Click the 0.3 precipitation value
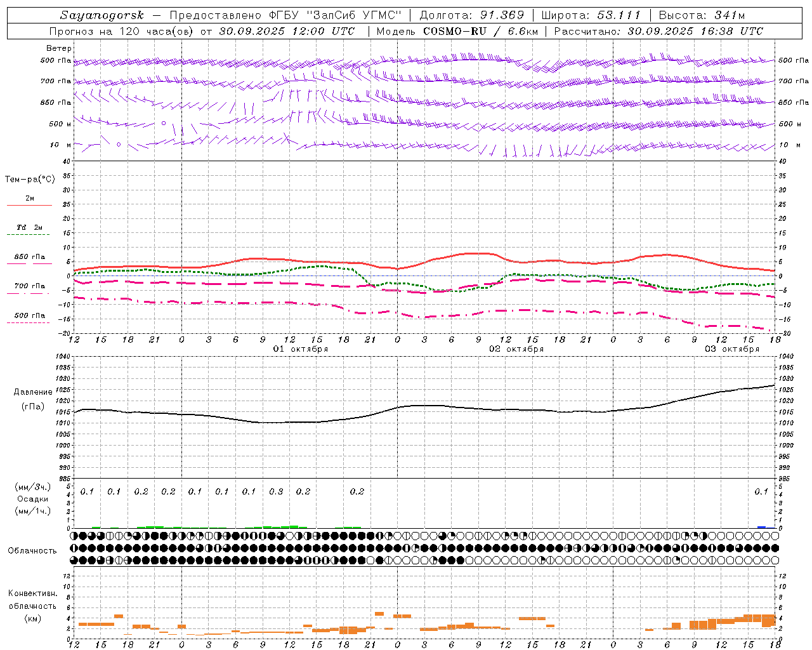This screenshot has width=812, height=650. (x=276, y=492)
